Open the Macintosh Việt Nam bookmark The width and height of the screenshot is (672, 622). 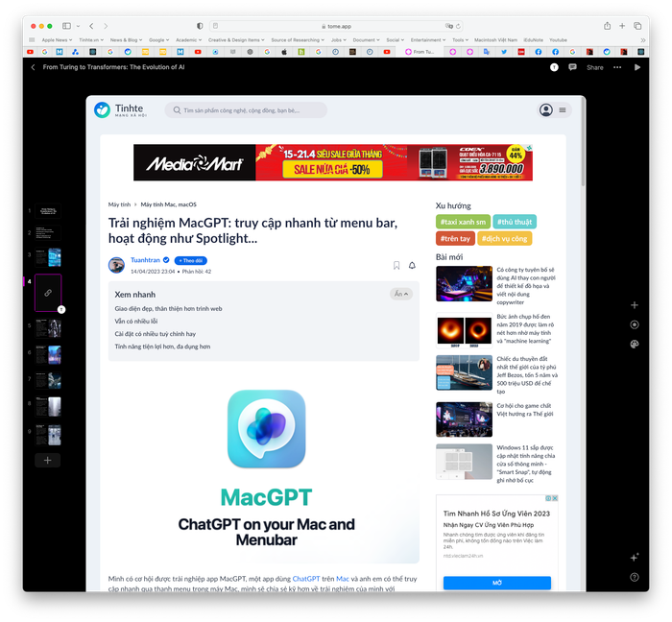(495, 40)
